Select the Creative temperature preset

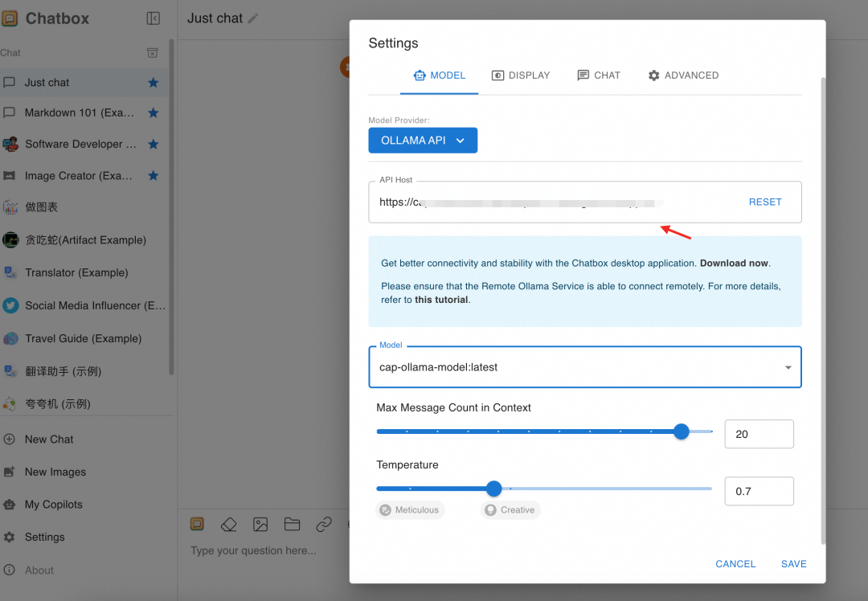(x=510, y=509)
